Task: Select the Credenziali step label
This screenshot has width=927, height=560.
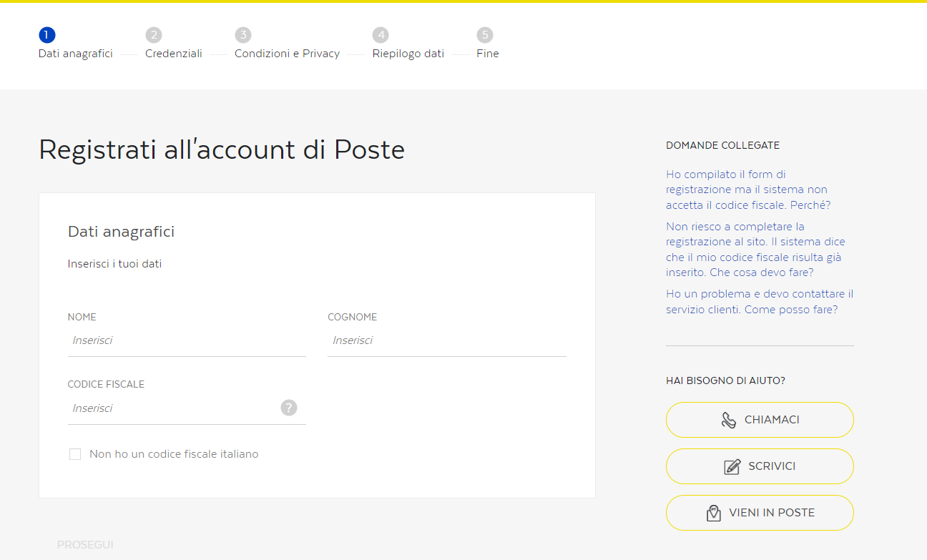Action: click(x=174, y=54)
